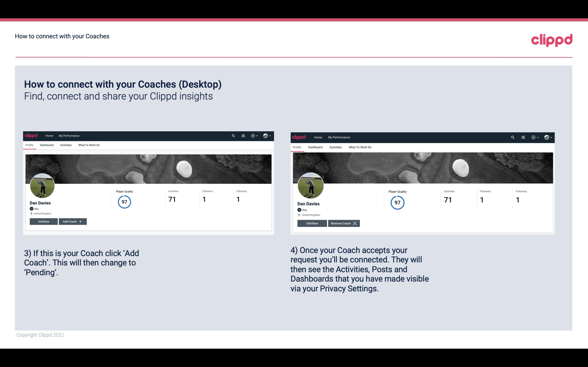
Task: Click 'Unfollow' button in left screenshot
Action: click(44, 221)
